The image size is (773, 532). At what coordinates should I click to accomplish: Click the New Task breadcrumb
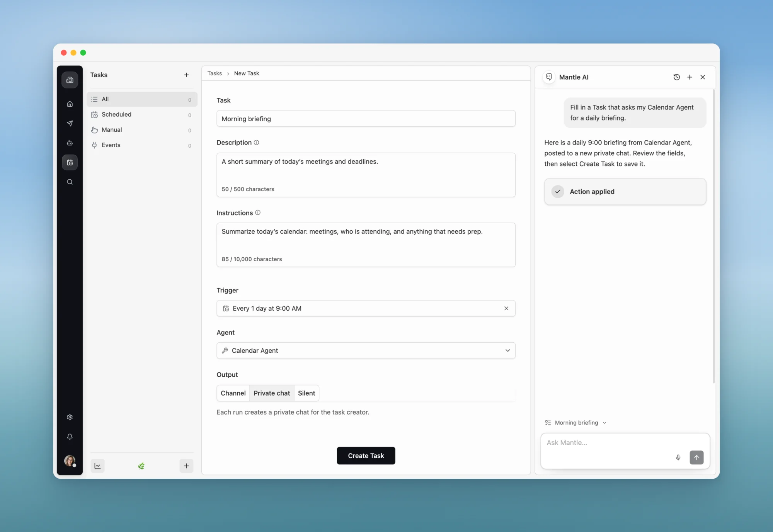click(247, 73)
